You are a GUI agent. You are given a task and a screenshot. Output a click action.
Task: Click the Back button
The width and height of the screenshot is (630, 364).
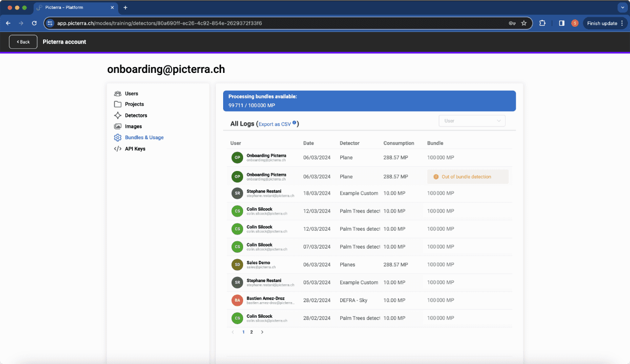[23, 42]
